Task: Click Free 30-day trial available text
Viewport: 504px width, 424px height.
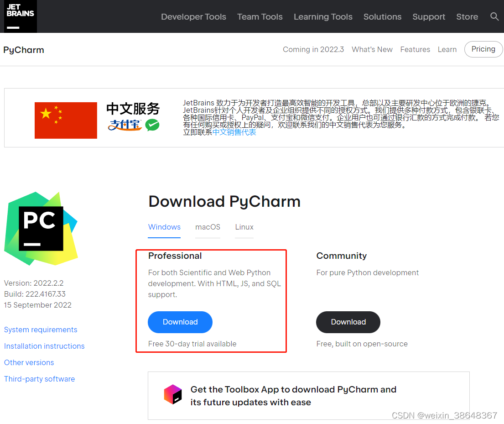Action: [x=192, y=344]
